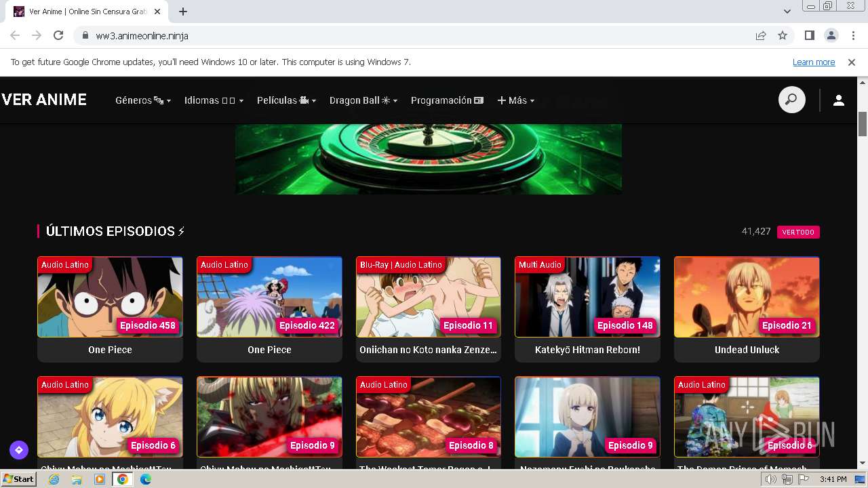Expand the Dragon Ball dropdown menu

[x=363, y=100]
